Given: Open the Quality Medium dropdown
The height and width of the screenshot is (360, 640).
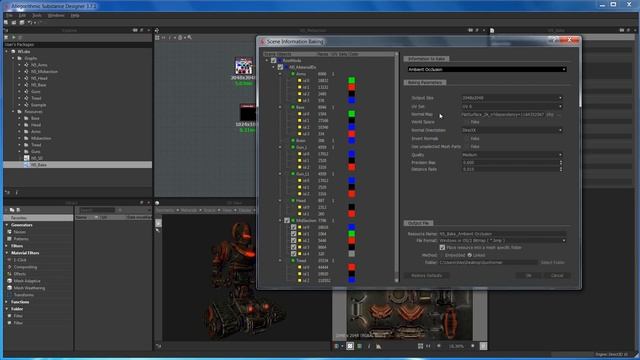Looking at the screenshot, I should [x=512, y=155].
